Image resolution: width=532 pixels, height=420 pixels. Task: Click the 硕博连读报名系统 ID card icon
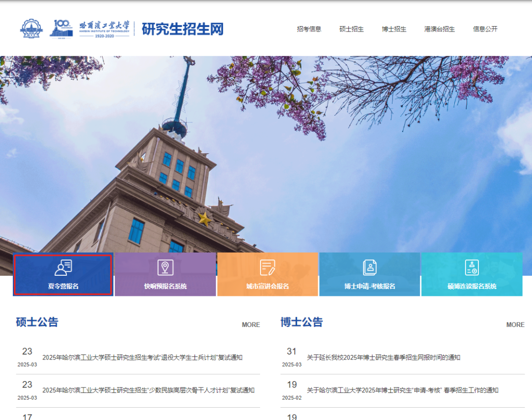click(471, 268)
